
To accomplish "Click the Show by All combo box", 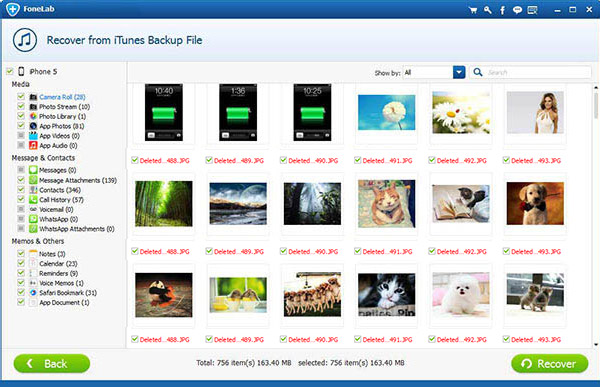I will [x=434, y=72].
